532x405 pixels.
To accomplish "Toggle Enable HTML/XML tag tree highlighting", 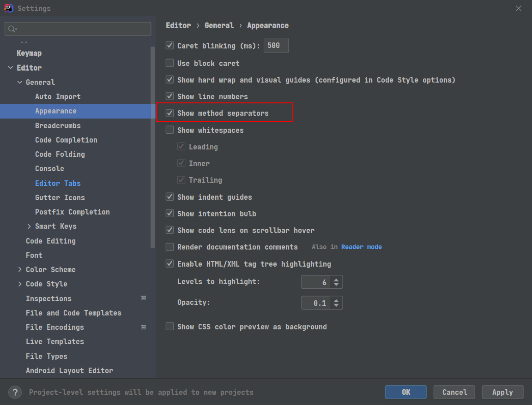I will (x=169, y=264).
